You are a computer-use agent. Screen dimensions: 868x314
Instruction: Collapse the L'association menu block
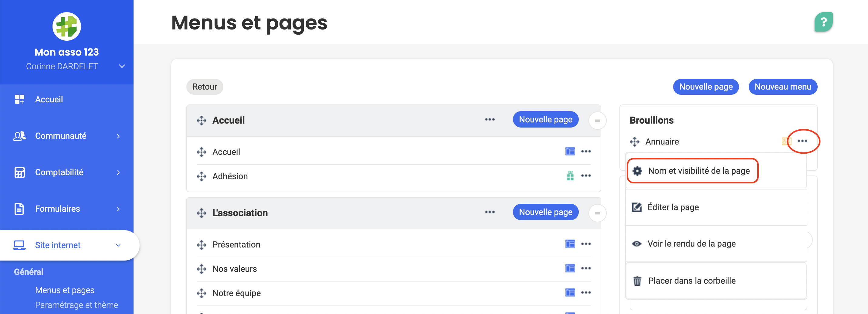click(x=597, y=213)
